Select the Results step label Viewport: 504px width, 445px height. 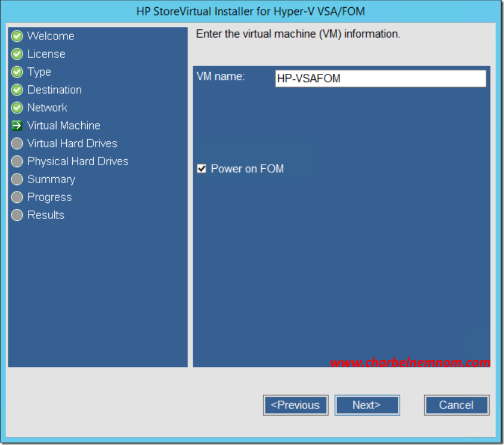point(46,215)
